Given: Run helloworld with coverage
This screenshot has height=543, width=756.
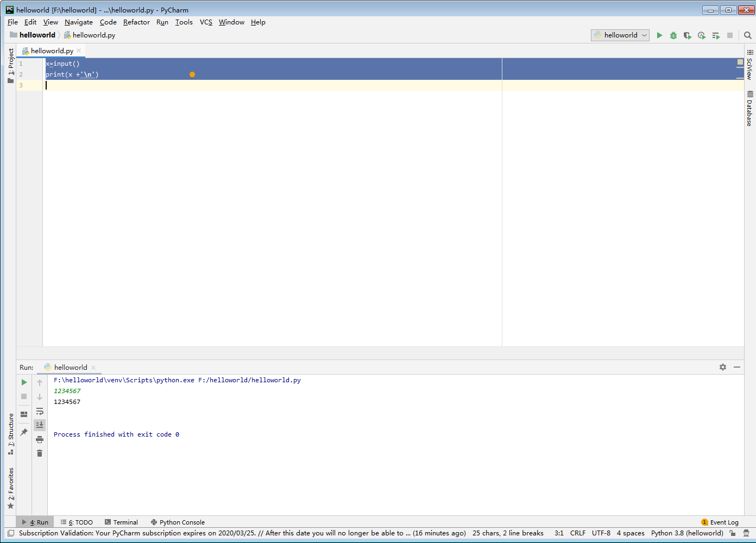Looking at the screenshot, I should point(688,35).
